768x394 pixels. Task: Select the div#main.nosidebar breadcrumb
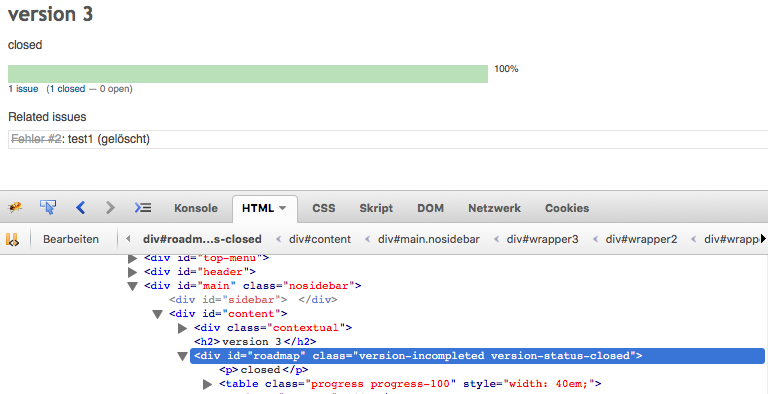pos(429,239)
